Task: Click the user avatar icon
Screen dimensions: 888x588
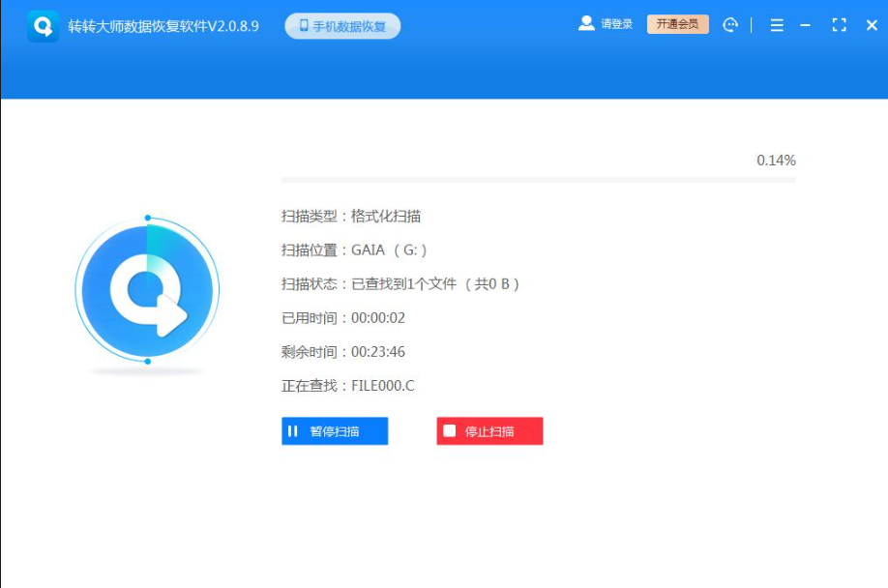Action: [586, 24]
